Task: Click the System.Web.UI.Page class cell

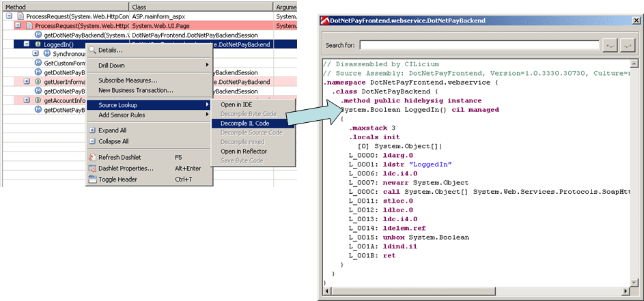Action: (201, 25)
